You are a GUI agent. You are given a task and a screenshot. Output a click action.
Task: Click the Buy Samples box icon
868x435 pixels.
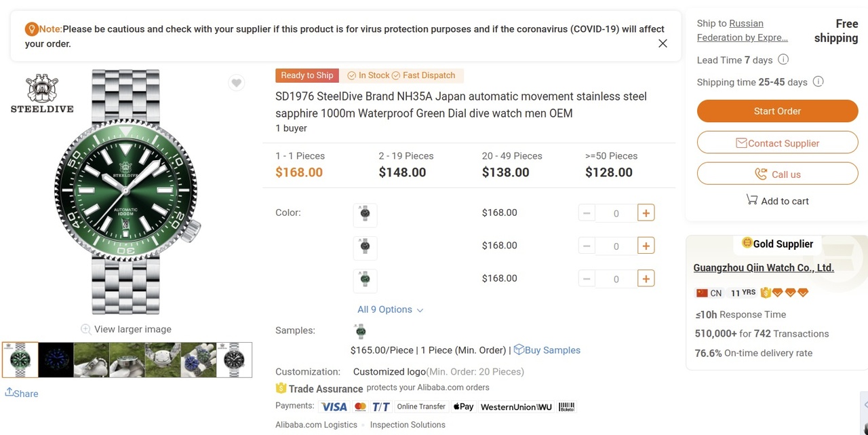click(519, 349)
